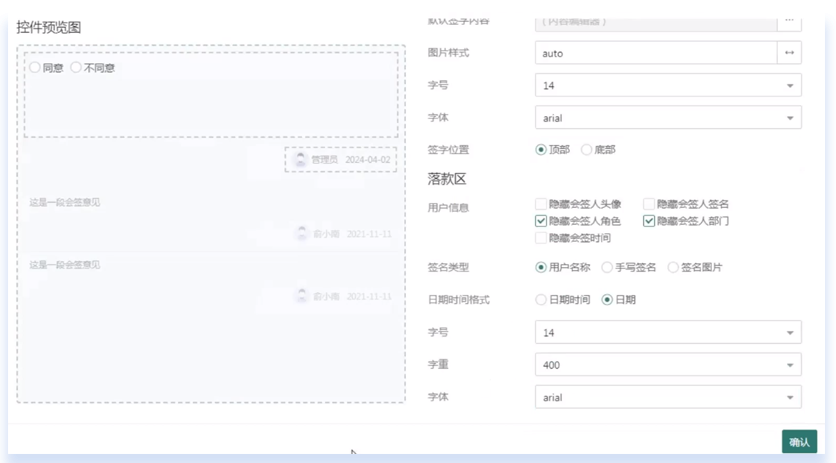Open the 落款区 字号 dropdown showing 14
The image size is (836, 463).
tap(668, 332)
